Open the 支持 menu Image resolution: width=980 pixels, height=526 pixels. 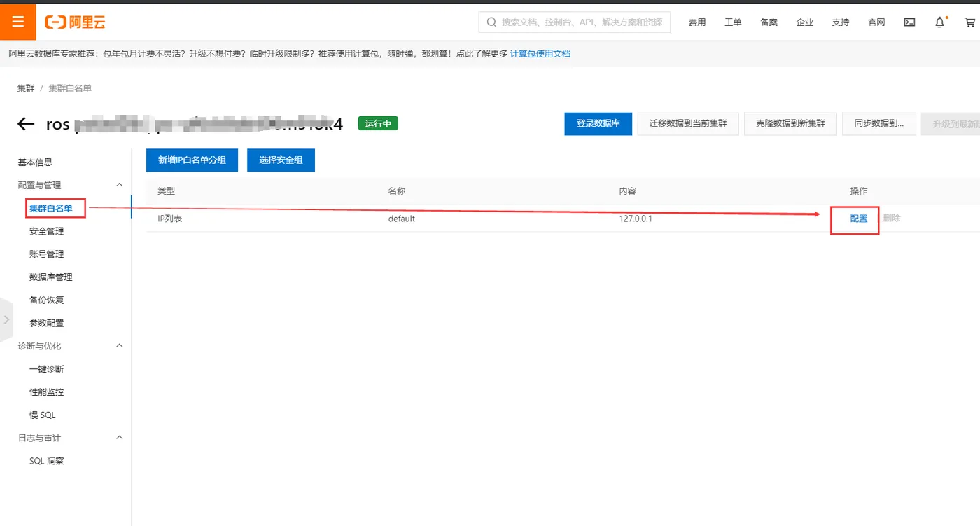(841, 22)
